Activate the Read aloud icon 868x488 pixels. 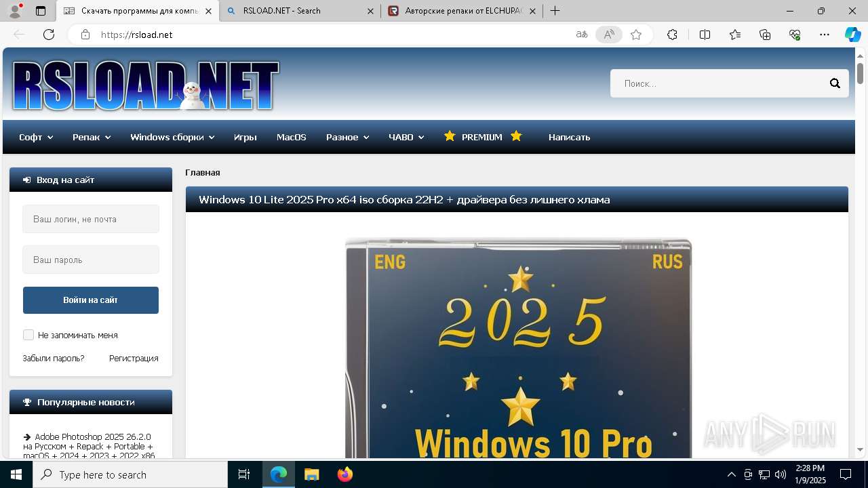[x=609, y=35]
